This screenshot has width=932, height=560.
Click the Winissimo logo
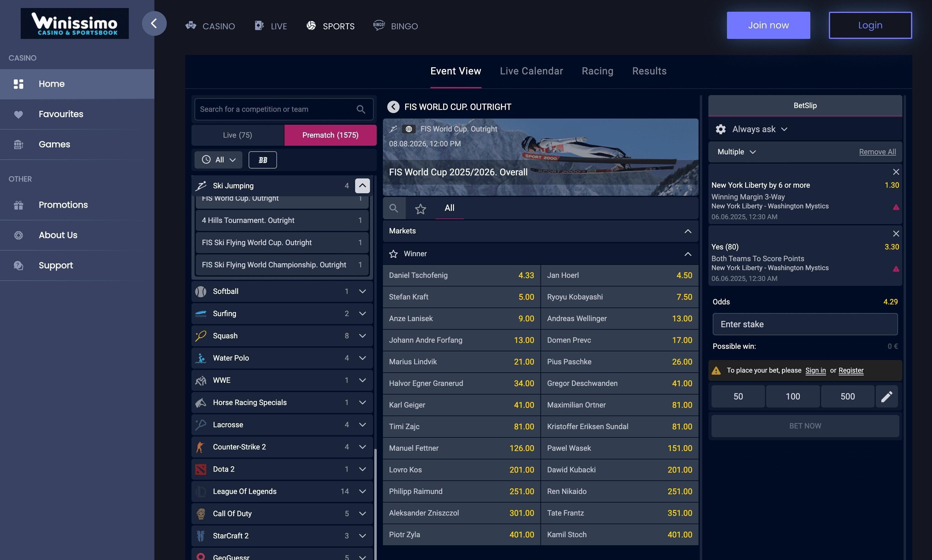tap(74, 23)
